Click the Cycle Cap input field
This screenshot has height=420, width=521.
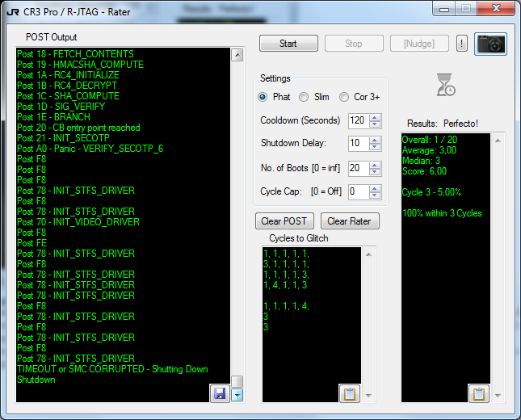click(x=356, y=191)
